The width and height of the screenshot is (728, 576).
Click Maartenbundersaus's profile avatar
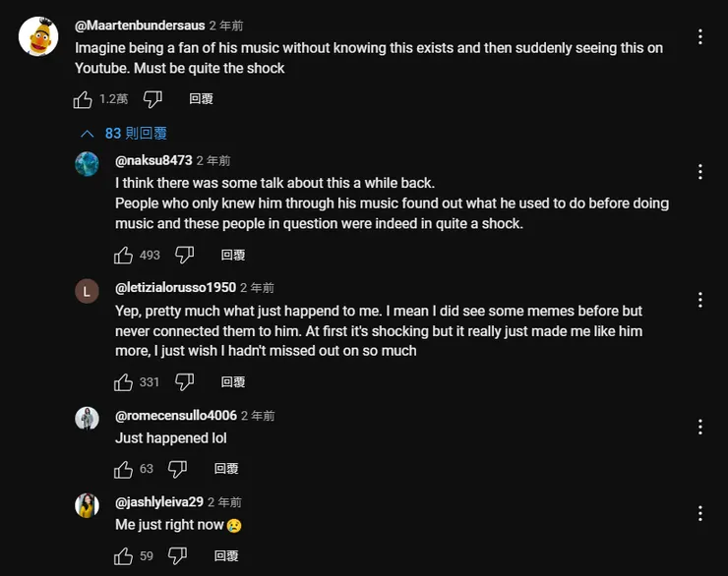click(38, 36)
